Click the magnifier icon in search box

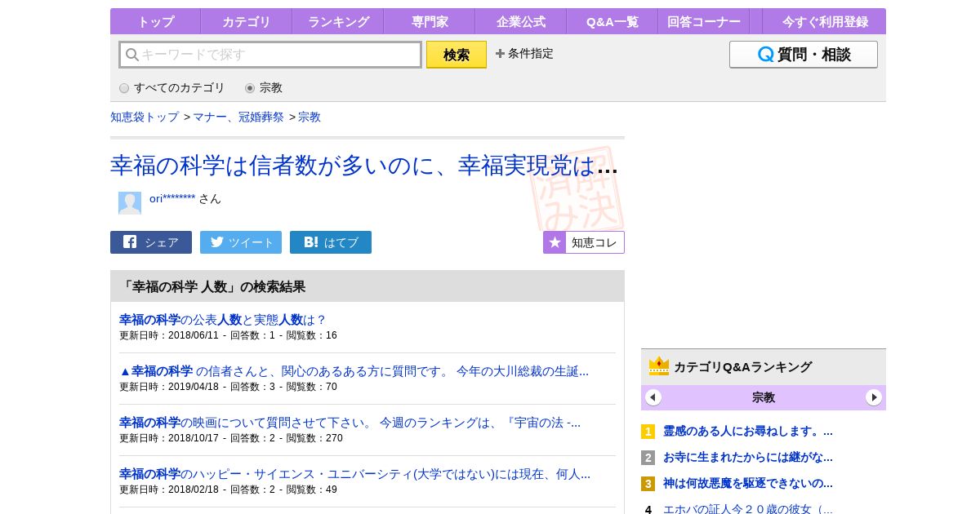131,55
